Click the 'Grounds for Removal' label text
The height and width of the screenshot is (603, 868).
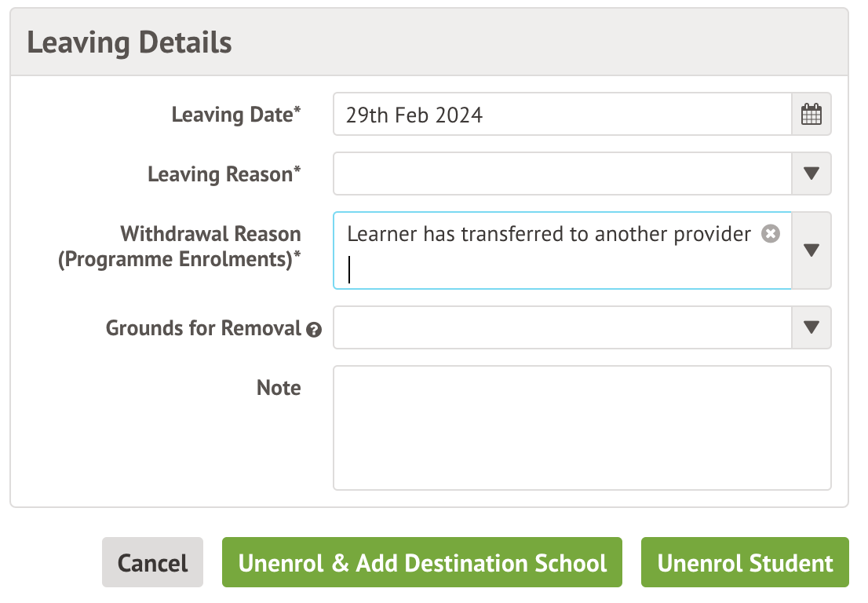203,327
